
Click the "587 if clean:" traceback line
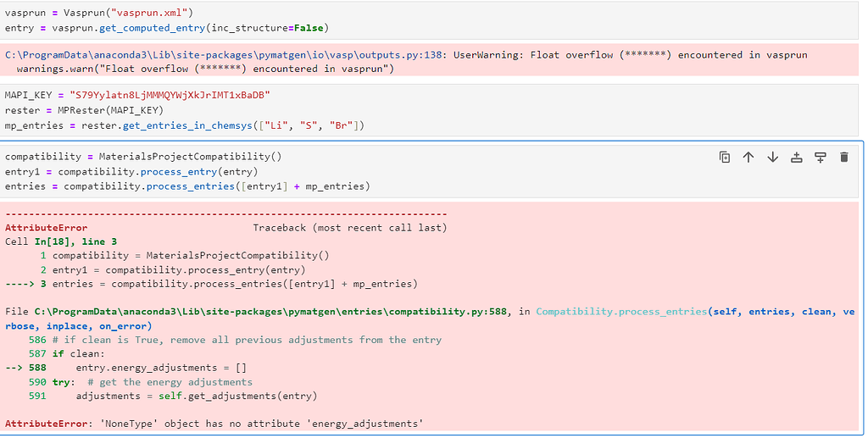point(66,354)
